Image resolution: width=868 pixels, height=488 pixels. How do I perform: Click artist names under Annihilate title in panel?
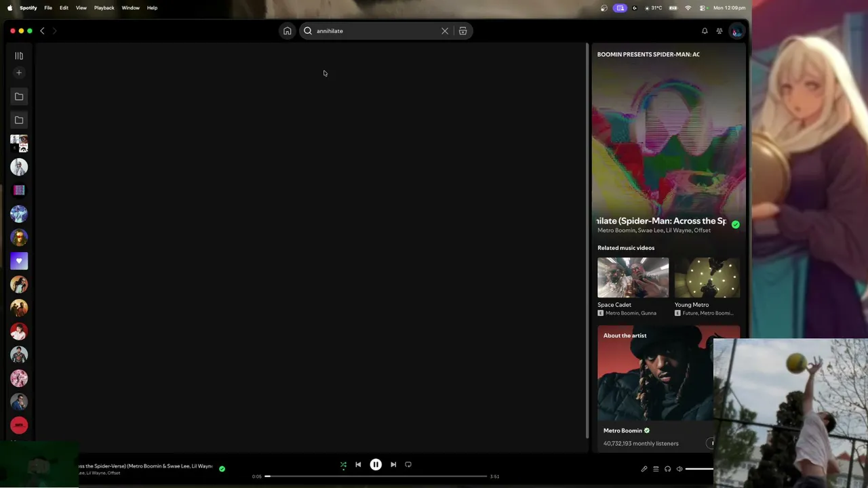654,230
